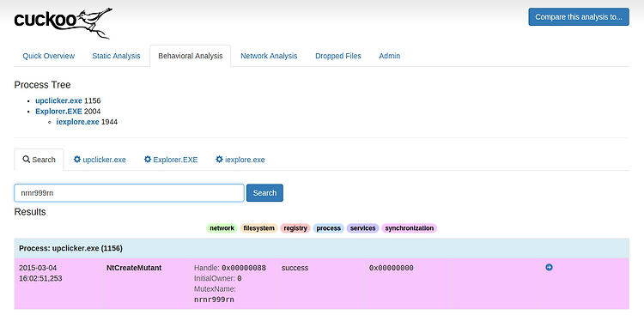Toggle the filesystem category filter
The width and height of the screenshot is (644, 321).
[x=258, y=228]
